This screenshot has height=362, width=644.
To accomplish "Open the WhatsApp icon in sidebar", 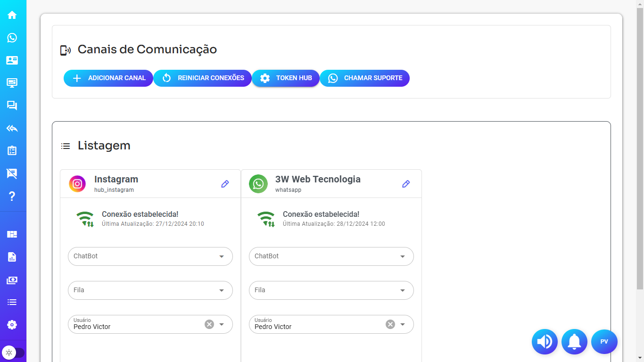I will tap(12, 38).
